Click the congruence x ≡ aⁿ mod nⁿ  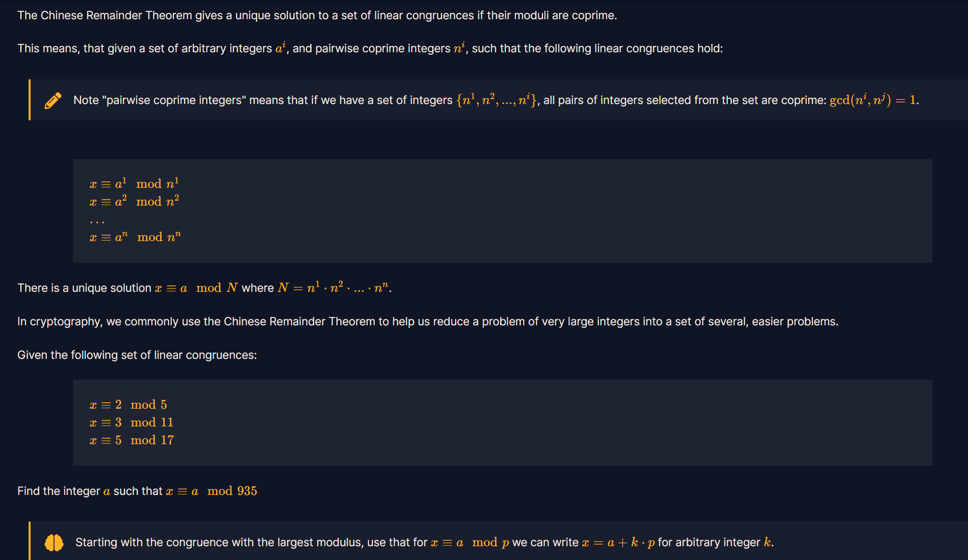[x=135, y=237]
